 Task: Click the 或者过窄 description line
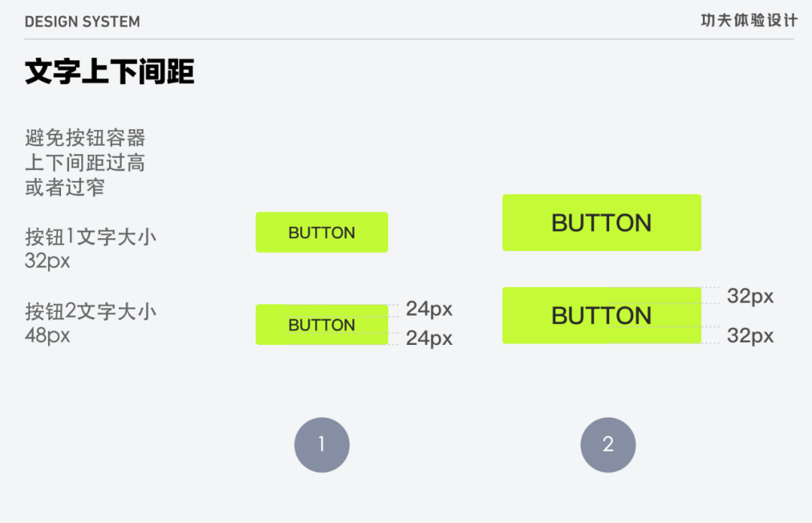click(x=65, y=187)
